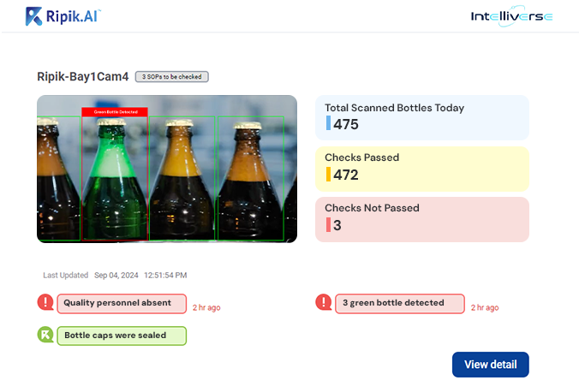Click the Ripik-Bay1Cam4 camera title
579x392 pixels.
82,77
